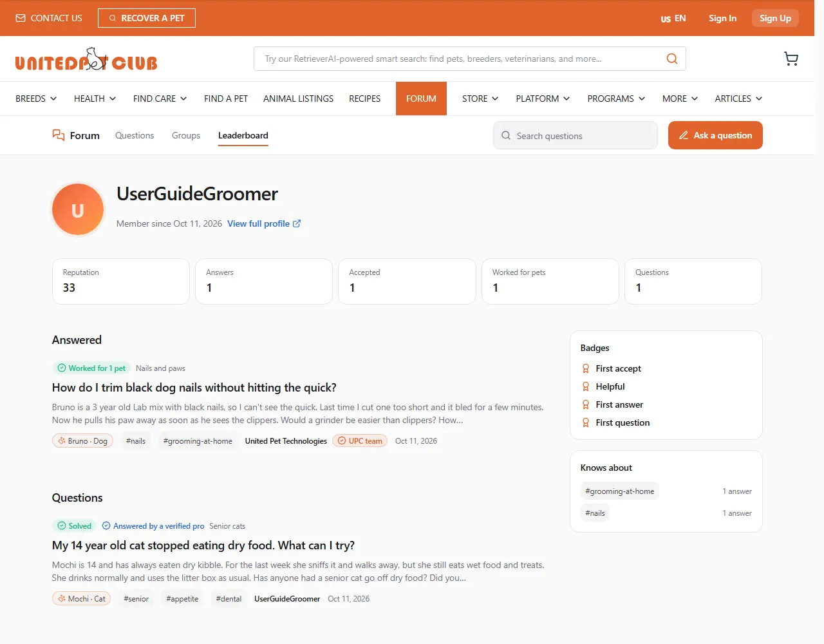The image size is (824, 644).
Task: Click the Forum chat-bubbles icon
Action: [x=59, y=135]
